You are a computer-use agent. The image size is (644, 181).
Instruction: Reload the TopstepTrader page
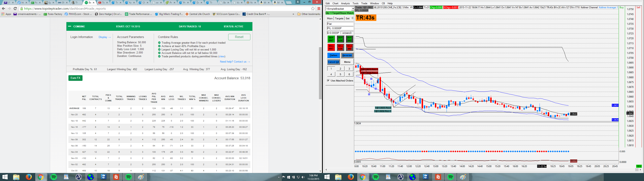tap(15, 8)
